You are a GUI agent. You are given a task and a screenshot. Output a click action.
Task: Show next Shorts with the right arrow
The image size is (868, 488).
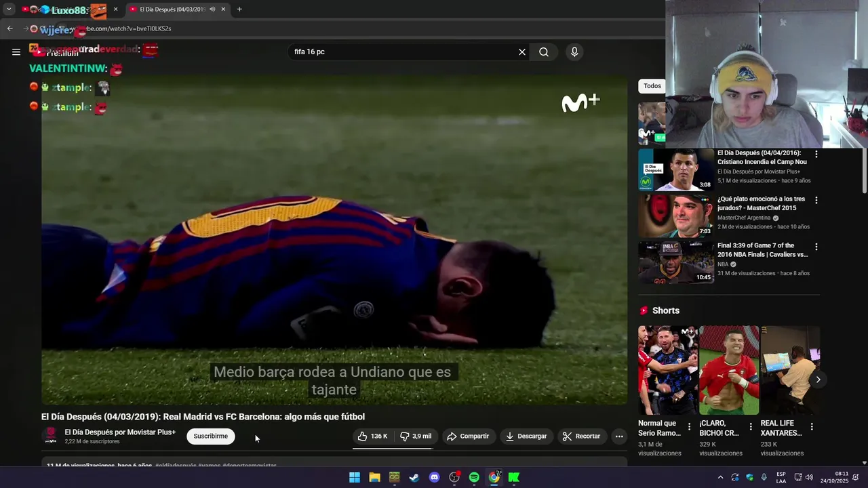coord(818,380)
